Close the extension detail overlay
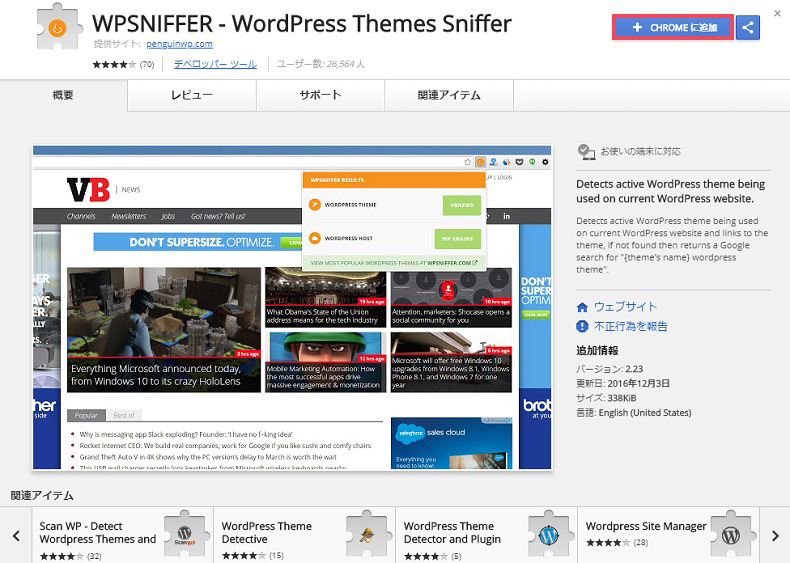The height and width of the screenshot is (563, 790). 777,14
